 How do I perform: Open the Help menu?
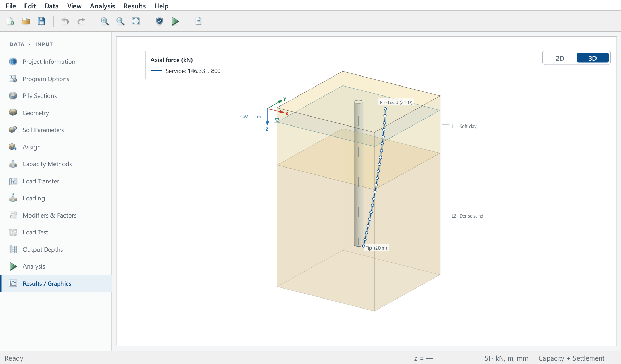click(x=161, y=6)
